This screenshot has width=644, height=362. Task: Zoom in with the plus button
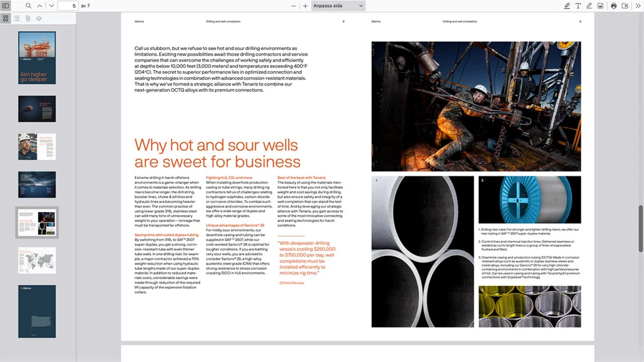[x=305, y=6]
